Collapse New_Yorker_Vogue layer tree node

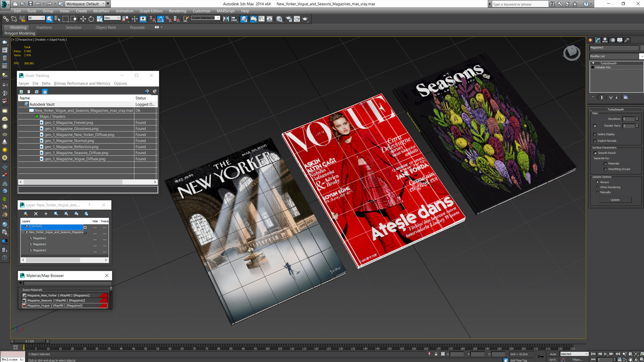pos(23,232)
